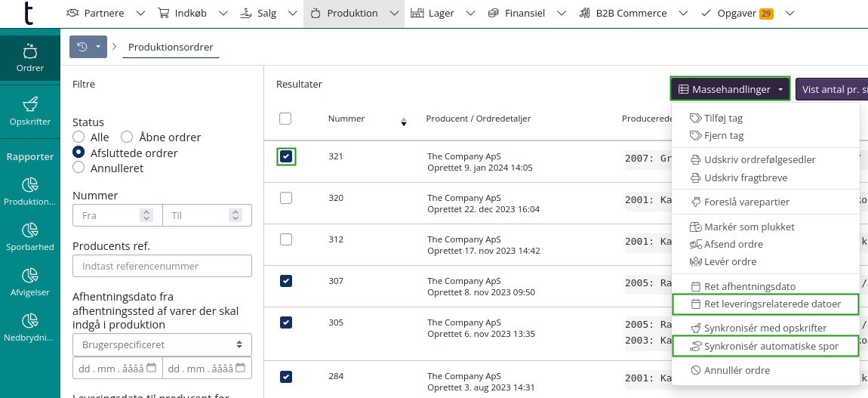Click the Producents ref. input field
The image size is (868, 398).
(x=162, y=266)
